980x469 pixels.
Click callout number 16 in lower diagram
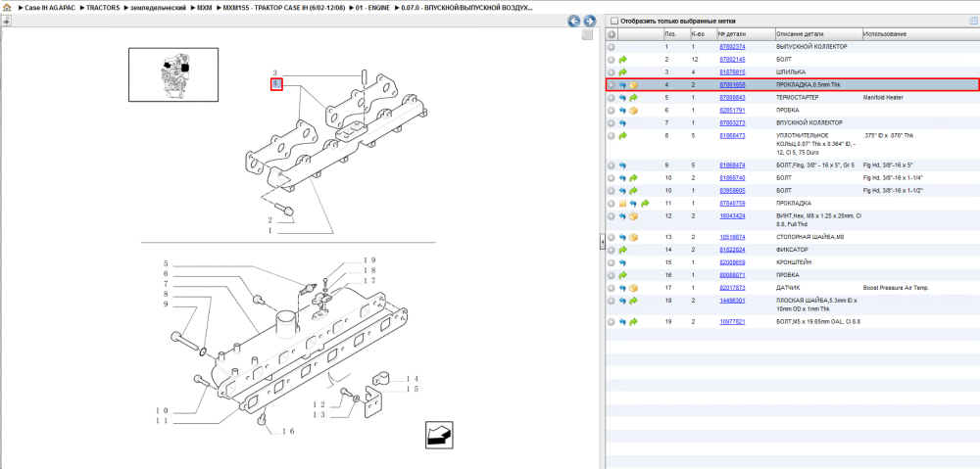point(288,432)
